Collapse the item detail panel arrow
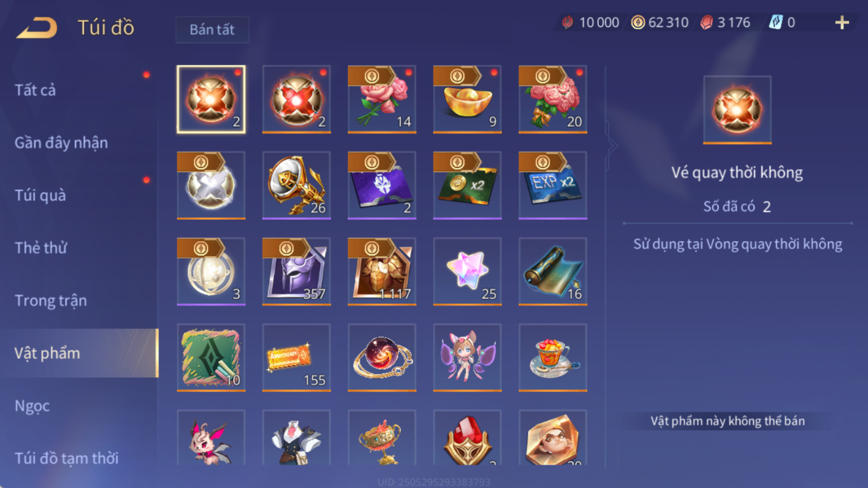The width and height of the screenshot is (868, 488). tap(612, 146)
